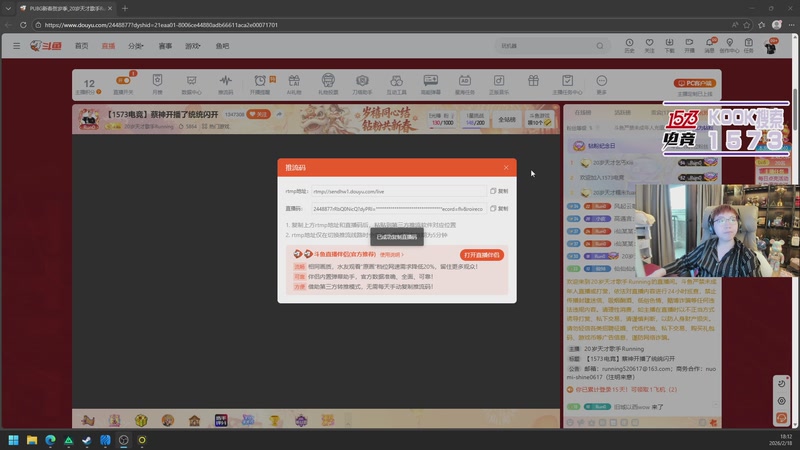
Task: Click the orange 关注 follow button
Action: click(259, 114)
